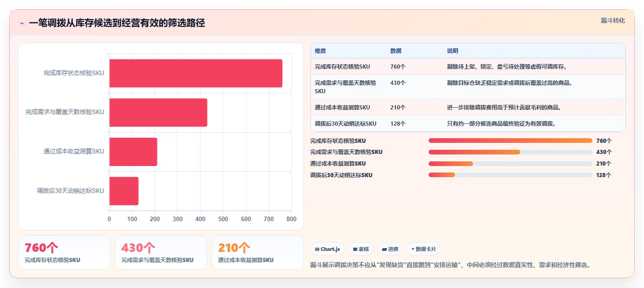The image size is (644, 288).
Task: Click the page title 一笔调拨从库存候选到经营有效的筛选路径
Action: 117,23
